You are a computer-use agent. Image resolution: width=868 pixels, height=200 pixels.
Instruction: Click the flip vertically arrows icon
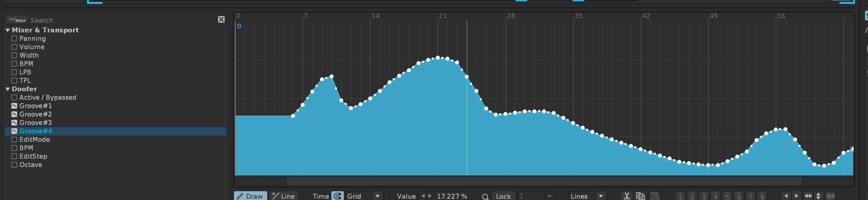[818, 196]
